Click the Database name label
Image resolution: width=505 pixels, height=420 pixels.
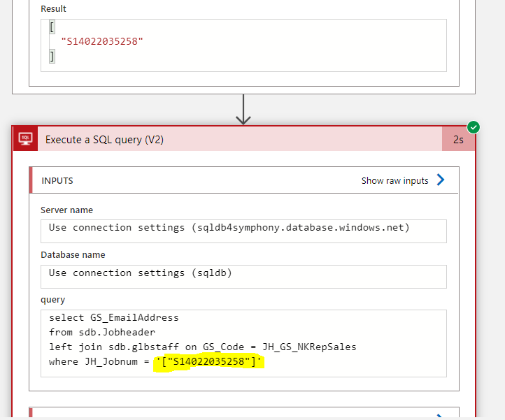[73, 255]
